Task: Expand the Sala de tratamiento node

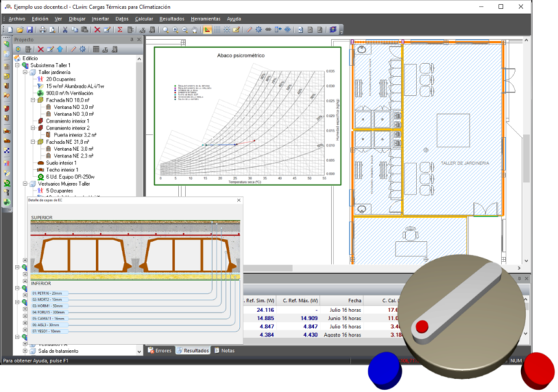Action: (x=25, y=351)
